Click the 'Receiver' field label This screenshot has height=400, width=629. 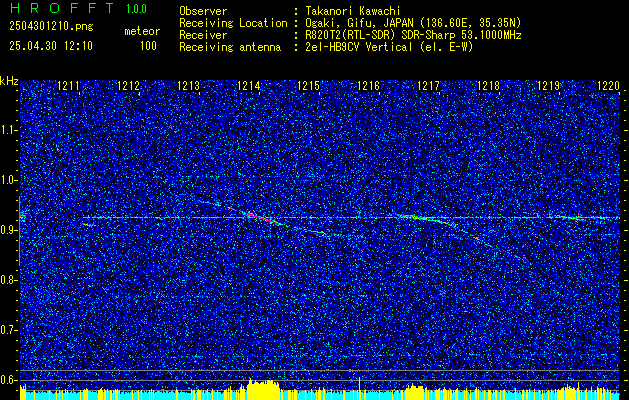click(x=203, y=35)
